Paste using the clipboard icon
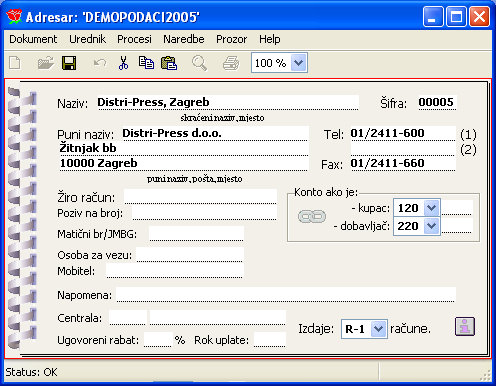This screenshot has width=496, height=386. [169, 63]
